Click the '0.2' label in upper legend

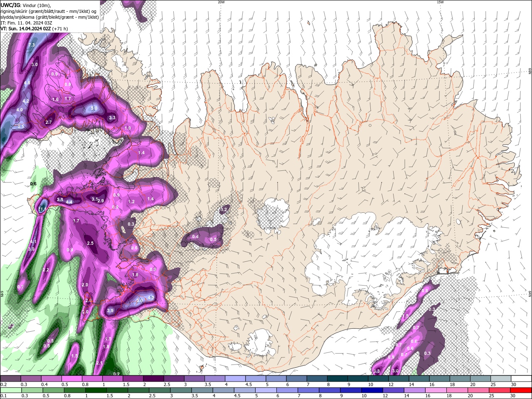pyautogui.click(x=3, y=384)
